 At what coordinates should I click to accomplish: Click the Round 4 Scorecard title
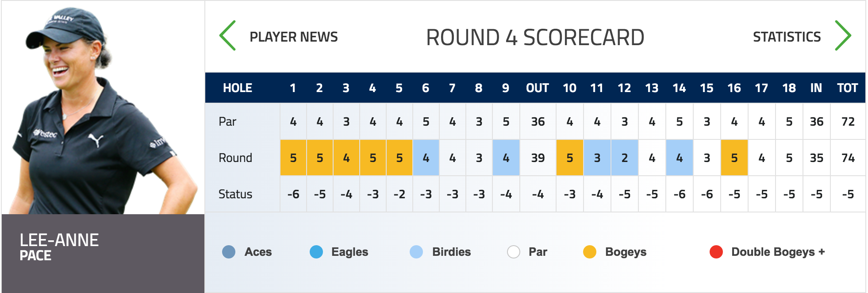tap(535, 37)
